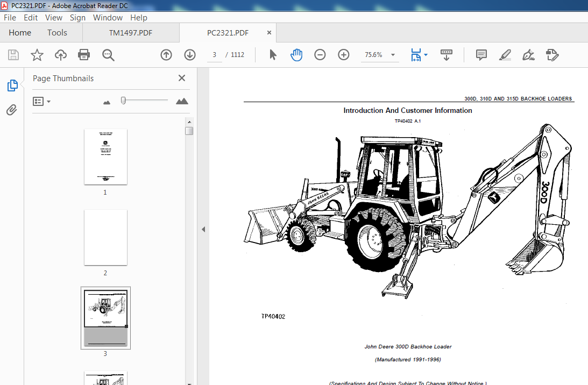Click John Deere 300D Backhoe Loader caption
Screen dimensions: 588x385
tap(408, 347)
